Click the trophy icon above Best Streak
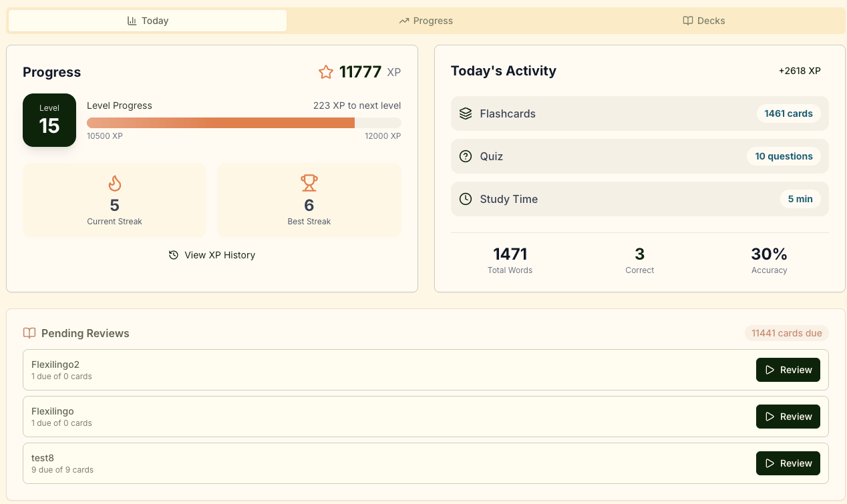The width and height of the screenshot is (847, 504). (x=309, y=183)
